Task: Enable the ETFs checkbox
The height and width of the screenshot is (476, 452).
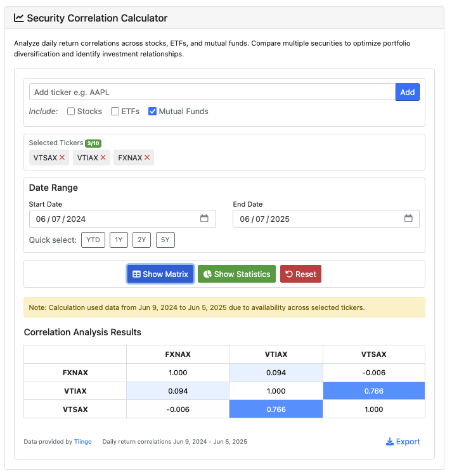Action: click(115, 112)
